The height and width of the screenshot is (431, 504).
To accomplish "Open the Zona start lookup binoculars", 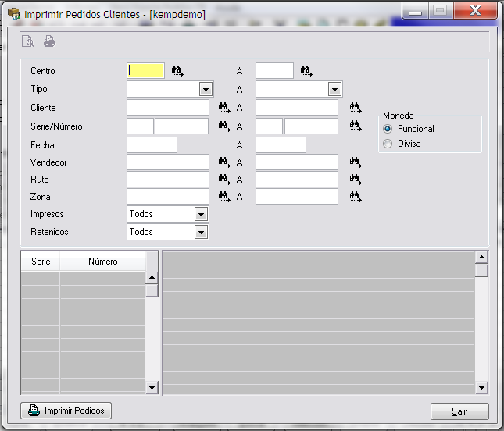I will click(x=224, y=197).
